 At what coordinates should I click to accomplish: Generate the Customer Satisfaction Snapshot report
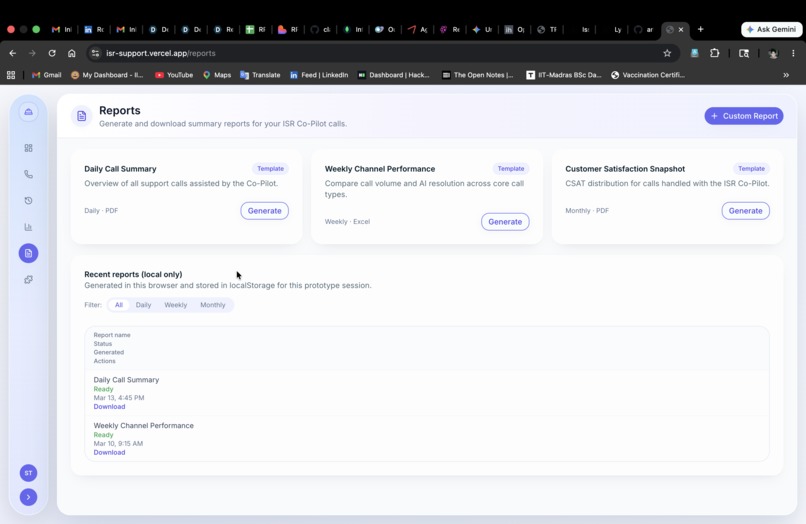pyautogui.click(x=745, y=211)
